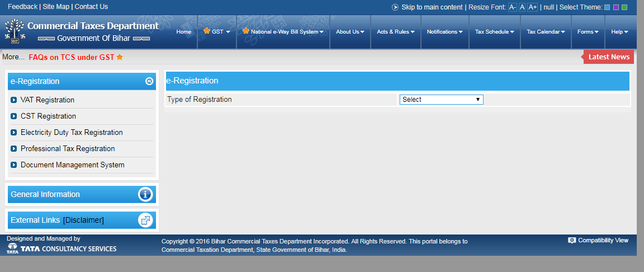
Task: Click the General Information info icon
Action: coord(145,194)
